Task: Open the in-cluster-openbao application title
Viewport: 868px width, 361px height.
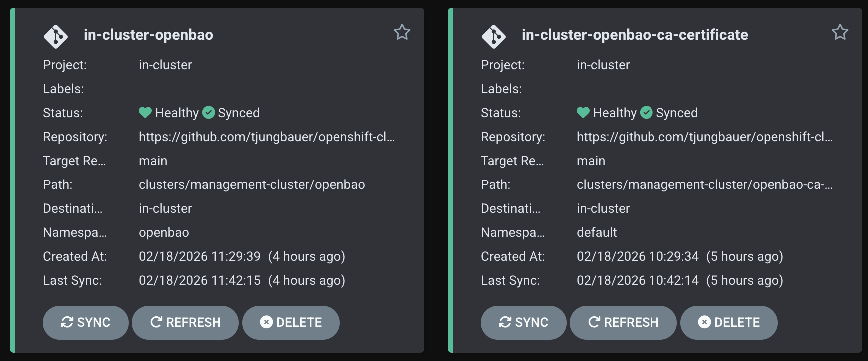Action: [149, 35]
